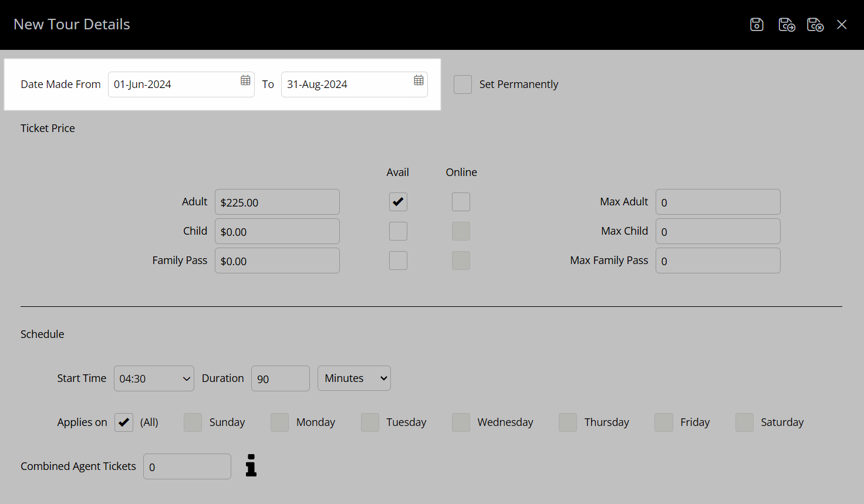Click the Duration value field
This screenshot has height=504, width=864.
pyautogui.click(x=281, y=378)
